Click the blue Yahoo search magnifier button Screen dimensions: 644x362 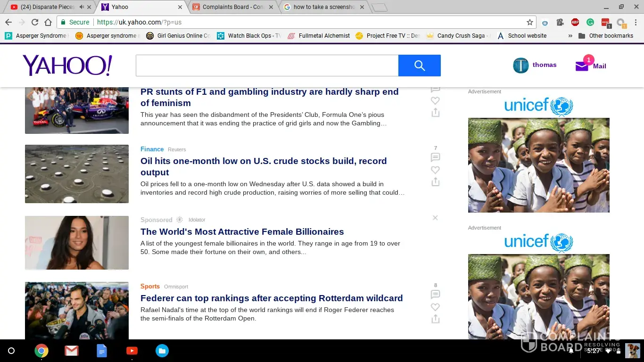coord(419,66)
